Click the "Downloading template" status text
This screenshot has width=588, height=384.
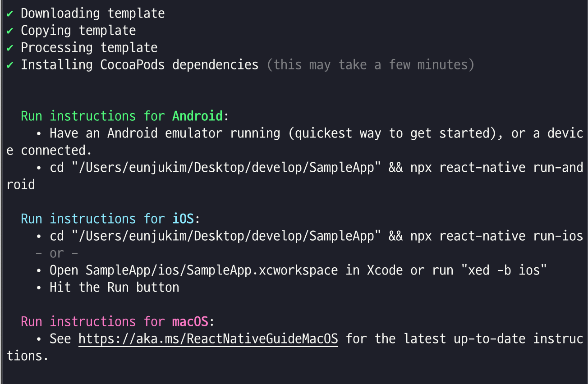(x=92, y=14)
